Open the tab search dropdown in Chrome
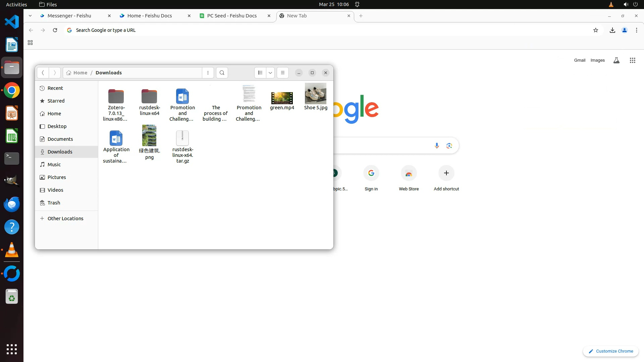This screenshot has height=362, width=644. click(x=30, y=16)
